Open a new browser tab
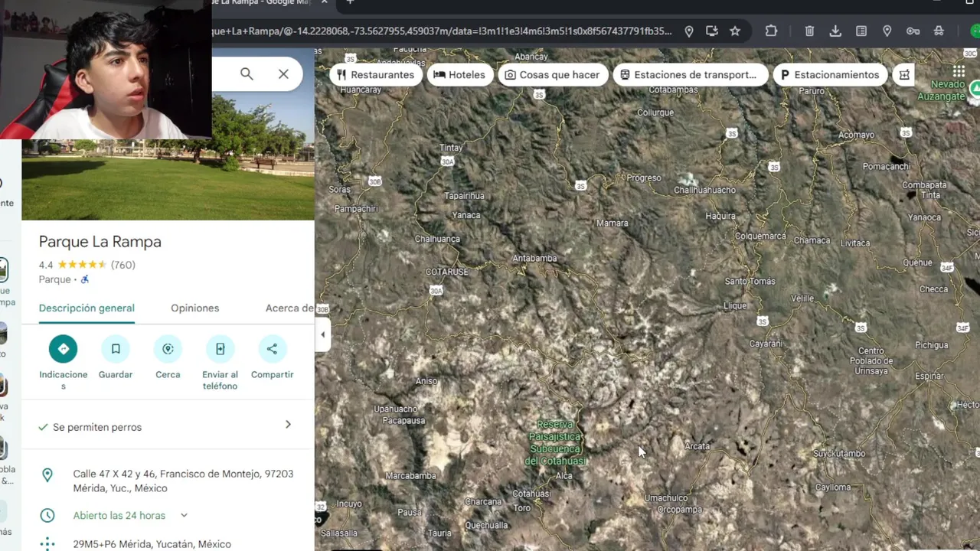The image size is (980, 551). (x=350, y=2)
